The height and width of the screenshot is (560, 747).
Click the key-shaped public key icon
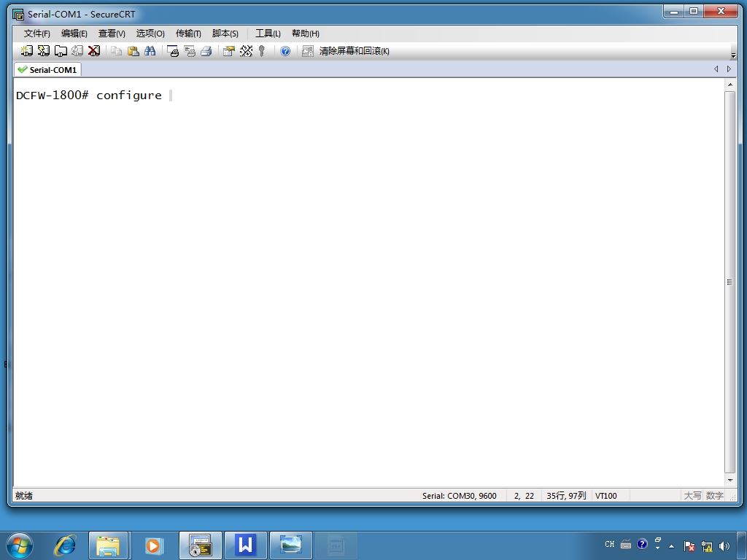262,51
